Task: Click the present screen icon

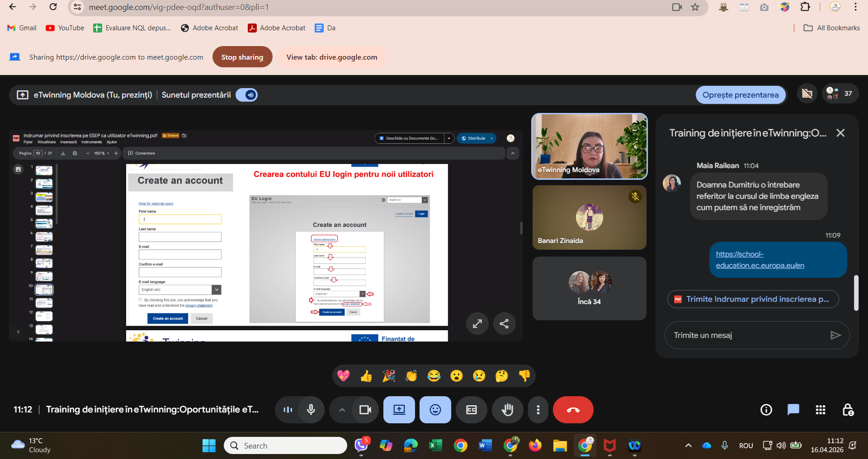Action: coord(399,410)
